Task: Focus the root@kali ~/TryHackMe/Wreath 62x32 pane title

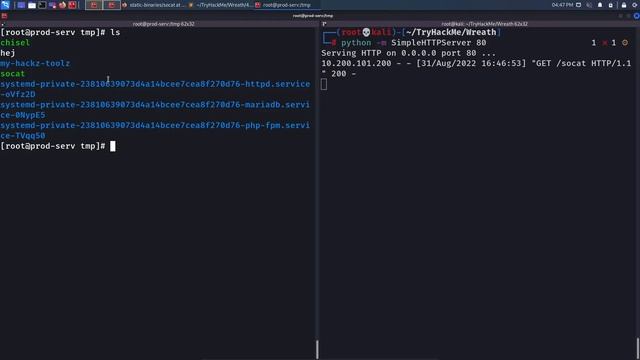Action: (x=484, y=24)
